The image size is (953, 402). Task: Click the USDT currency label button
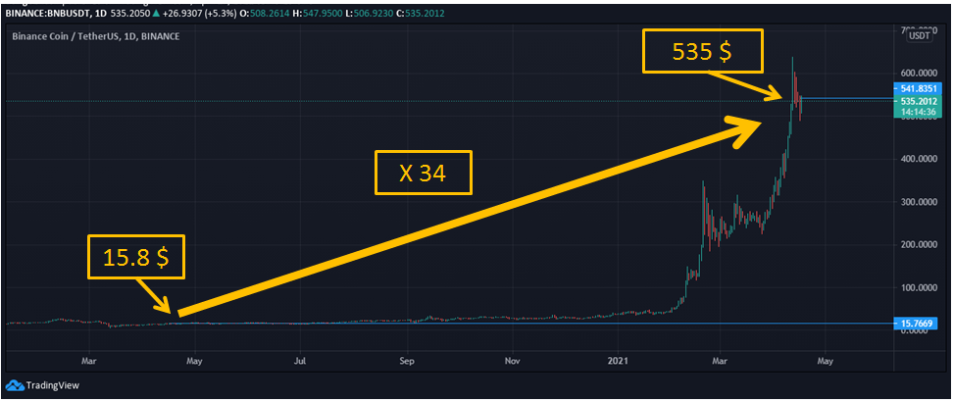[919, 36]
